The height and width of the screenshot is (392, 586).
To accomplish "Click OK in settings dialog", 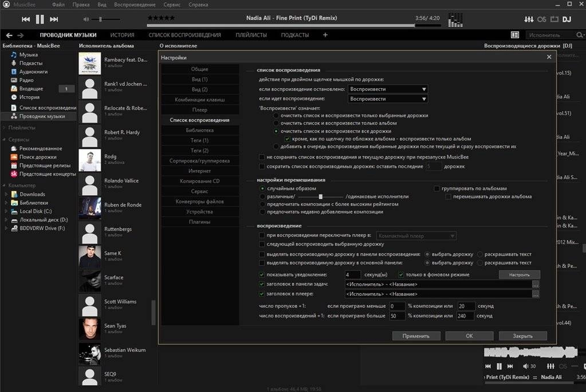I will click(469, 336).
